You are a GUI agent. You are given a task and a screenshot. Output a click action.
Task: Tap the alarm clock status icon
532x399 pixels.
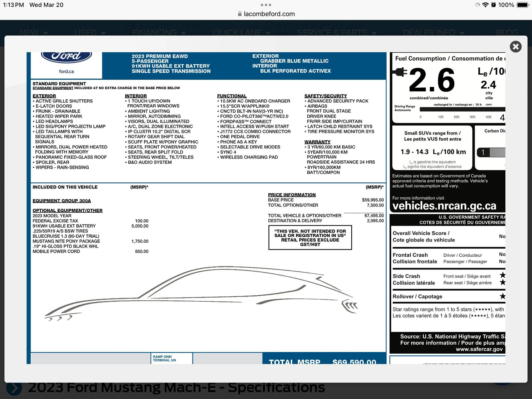click(x=493, y=5)
